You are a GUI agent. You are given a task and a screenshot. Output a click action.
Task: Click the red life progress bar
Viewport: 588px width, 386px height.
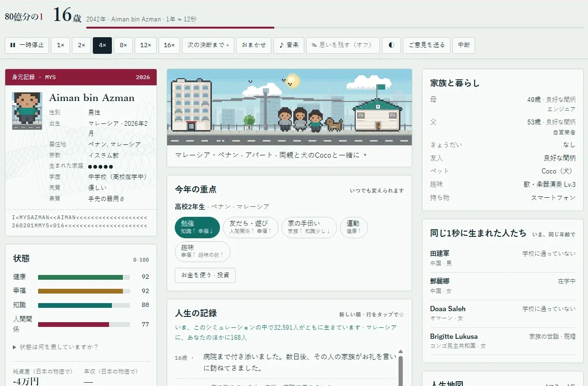(x=180, y=28)
